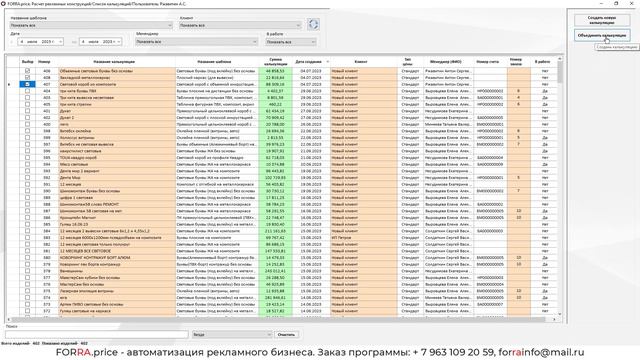This screenshot has height=360, width=640.
Task: Open the start date picker dropdown
Action: coord(60,42)
